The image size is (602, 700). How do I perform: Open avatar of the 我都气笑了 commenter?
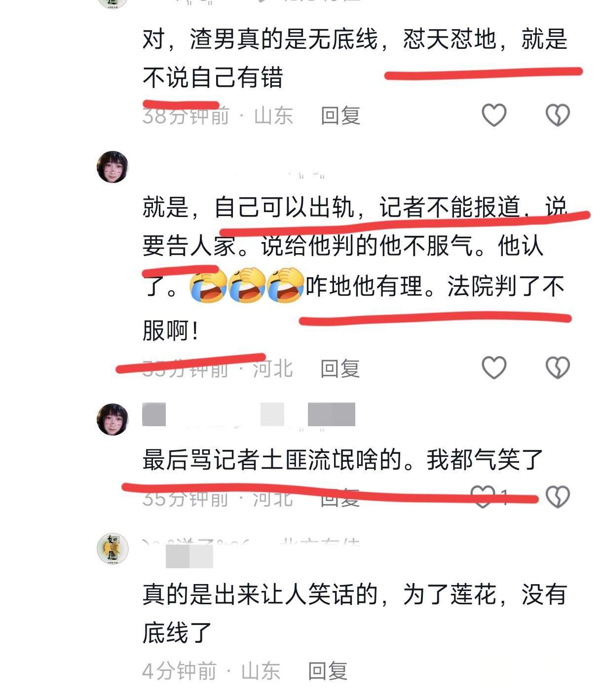coord(113,419)
